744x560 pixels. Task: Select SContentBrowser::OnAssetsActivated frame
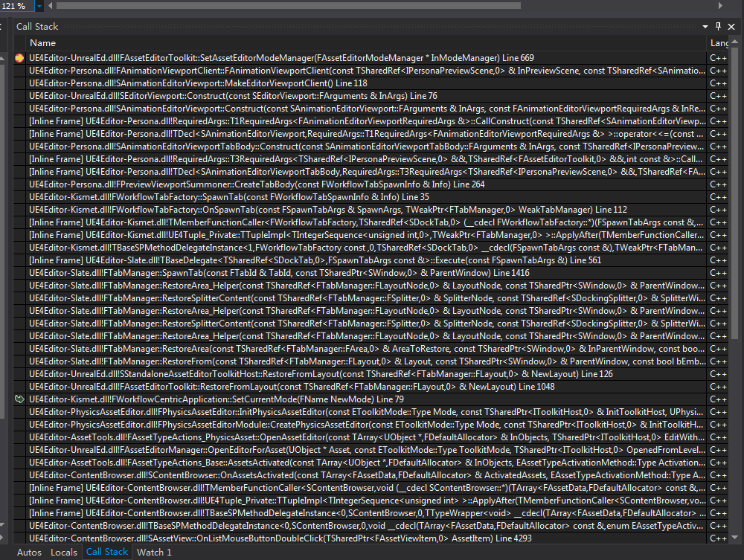(x=367, y=475)
